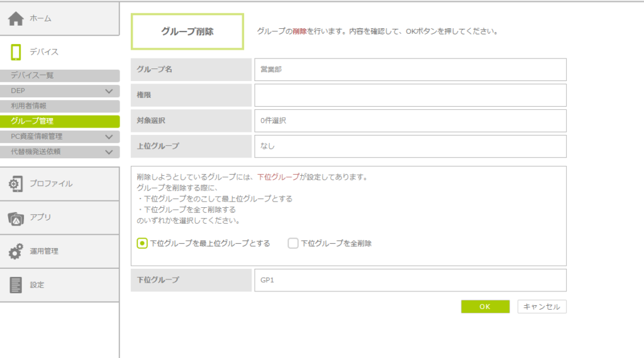Click the 下位グループ field showing GP1
The width and height of the screenshot is (644, 358).
coord(410,280)
